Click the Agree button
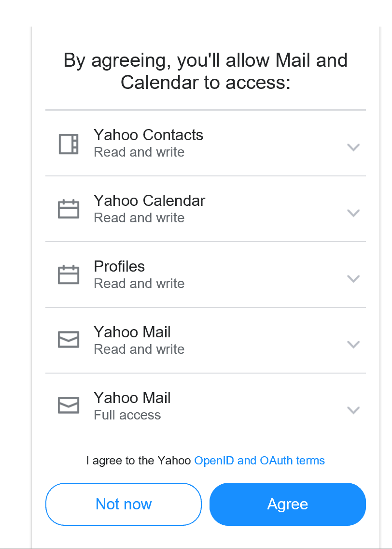The width and height of the screenshot is (392, 549). tap(287, 504)
